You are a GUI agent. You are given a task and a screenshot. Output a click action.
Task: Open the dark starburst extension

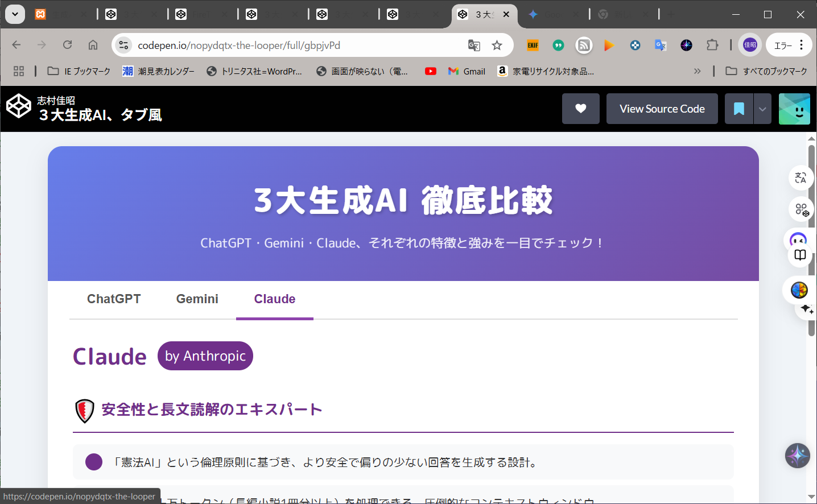click(686, 45)
